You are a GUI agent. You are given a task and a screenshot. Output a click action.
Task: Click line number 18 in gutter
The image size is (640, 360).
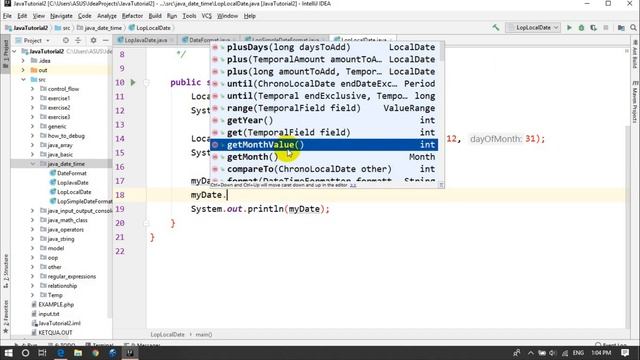120,195
